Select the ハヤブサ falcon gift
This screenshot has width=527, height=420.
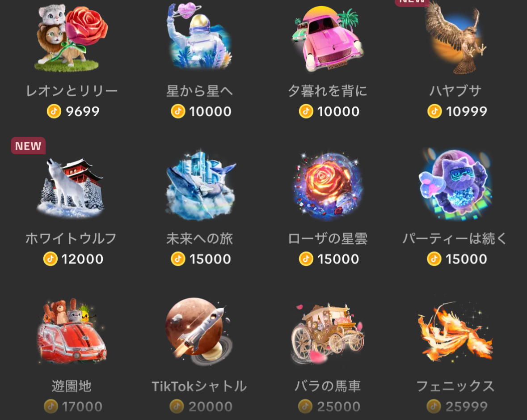click(x=456, y=38)
